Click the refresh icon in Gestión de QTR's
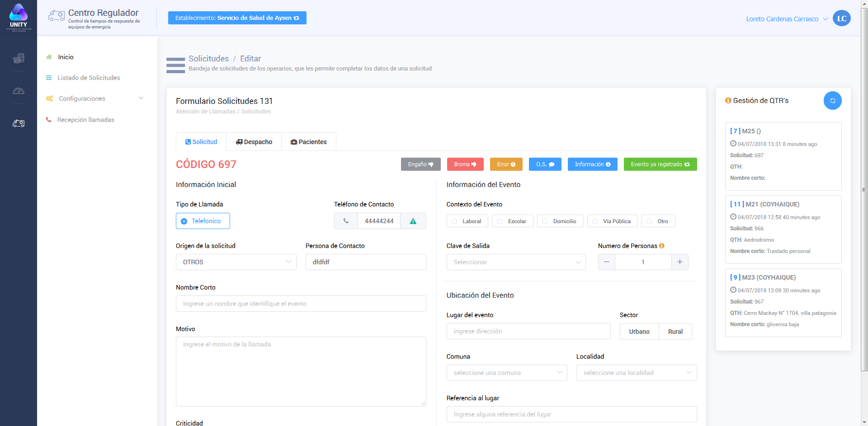Image resolution: width=868 pixels, height=426 pixels. click(832, 101)
